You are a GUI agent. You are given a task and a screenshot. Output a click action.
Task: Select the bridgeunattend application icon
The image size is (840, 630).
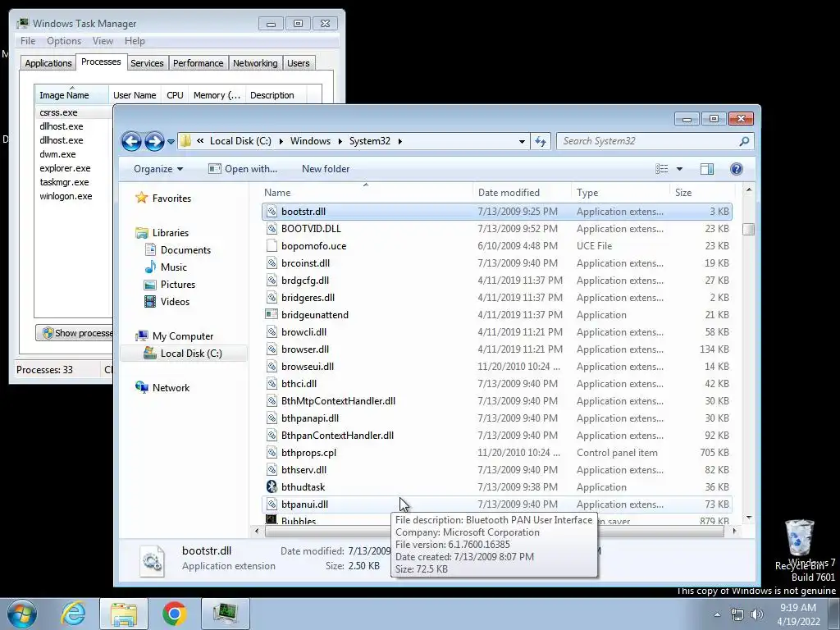(272, 314)
